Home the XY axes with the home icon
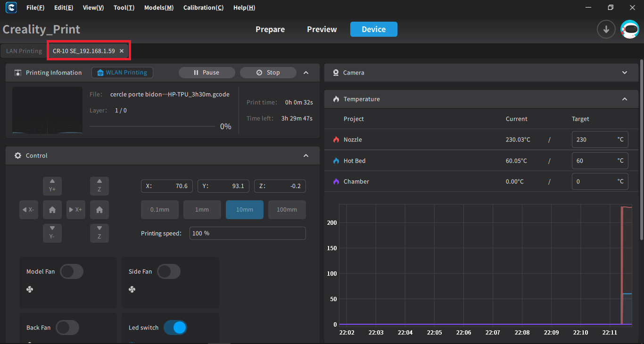The image size is (644, 344). point(52,210)
